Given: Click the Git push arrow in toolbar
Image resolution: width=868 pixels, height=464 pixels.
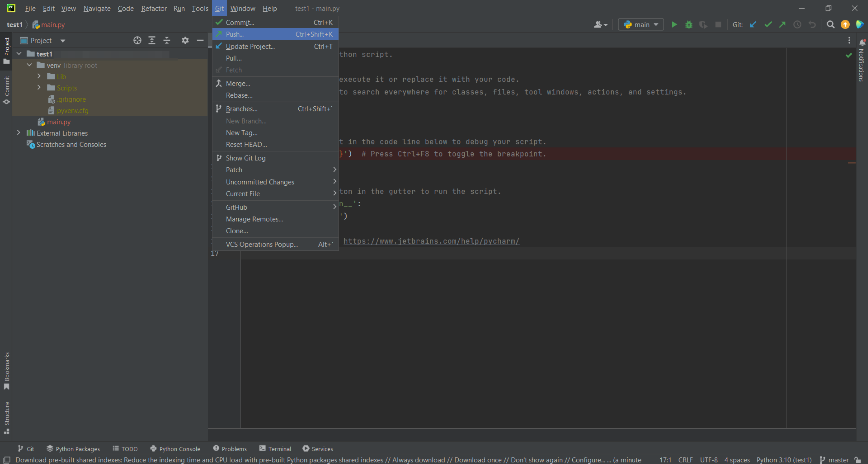Looking at the screenshot, I should [x=783, y=25].
